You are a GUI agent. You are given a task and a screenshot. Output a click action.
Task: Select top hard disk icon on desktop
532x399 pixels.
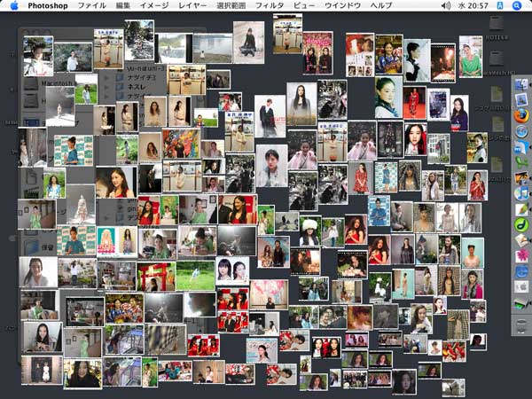click(x=497, y=24)
